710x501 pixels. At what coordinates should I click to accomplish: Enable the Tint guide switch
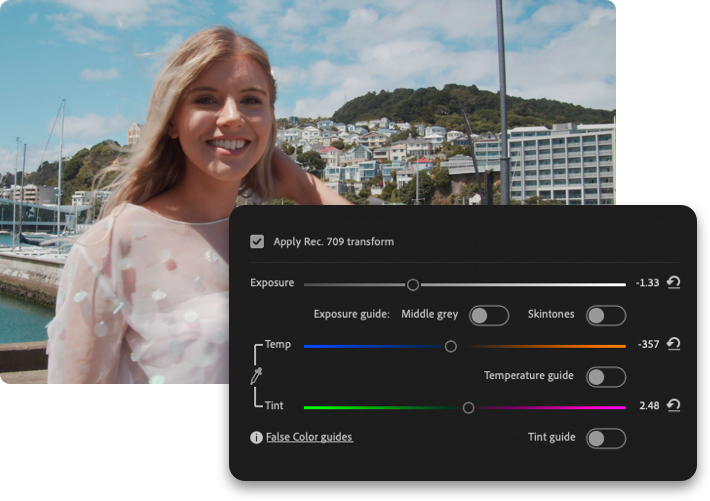606,438
